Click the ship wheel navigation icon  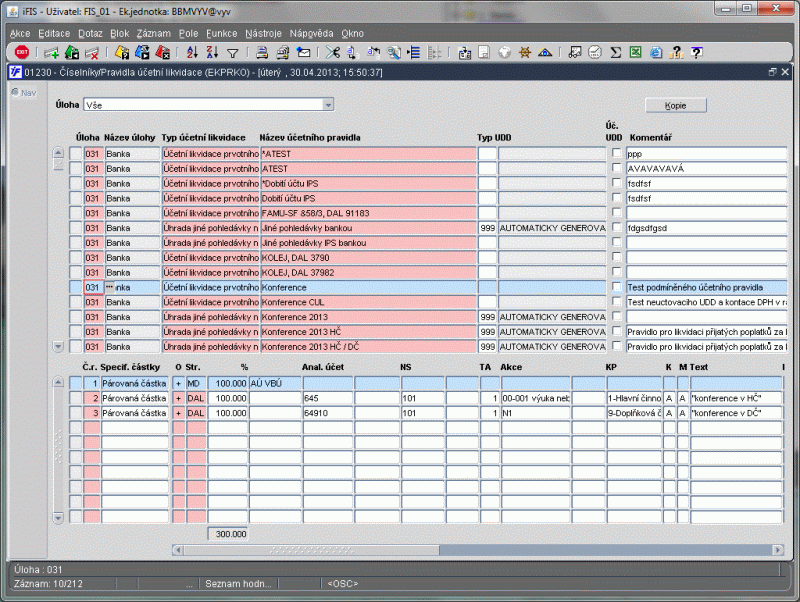click(524, 52)
